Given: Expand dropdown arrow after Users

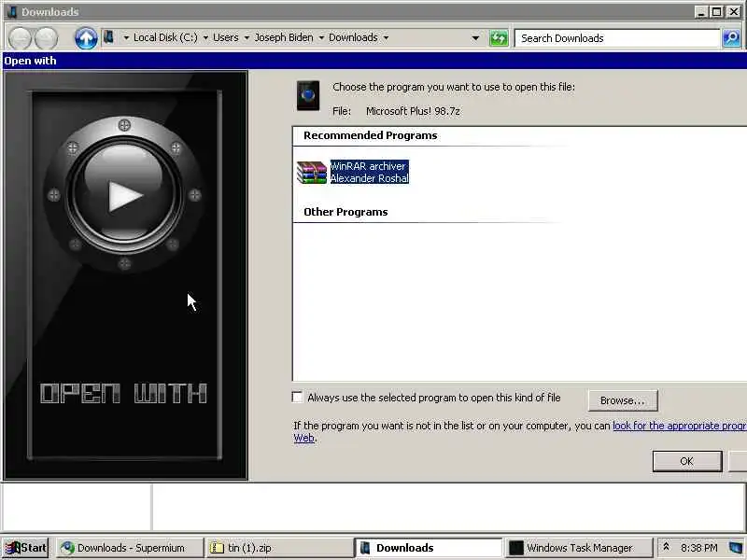Looking at the screenshot, I should (247, 37).
